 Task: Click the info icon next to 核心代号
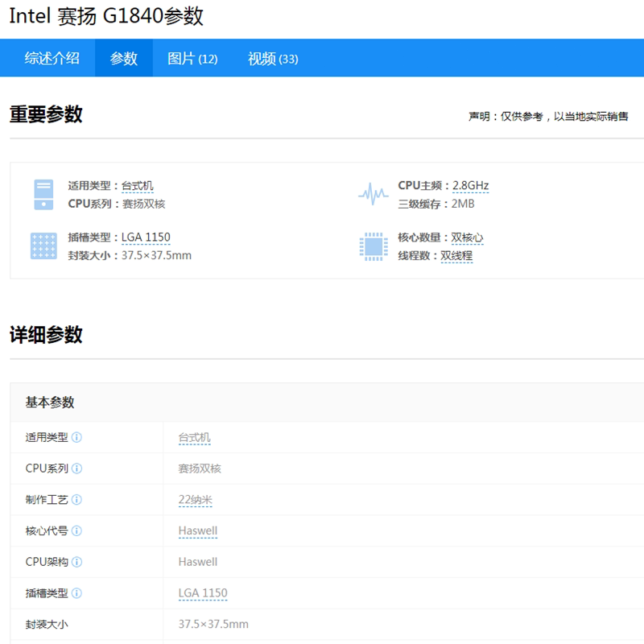[x=76, y=531]
